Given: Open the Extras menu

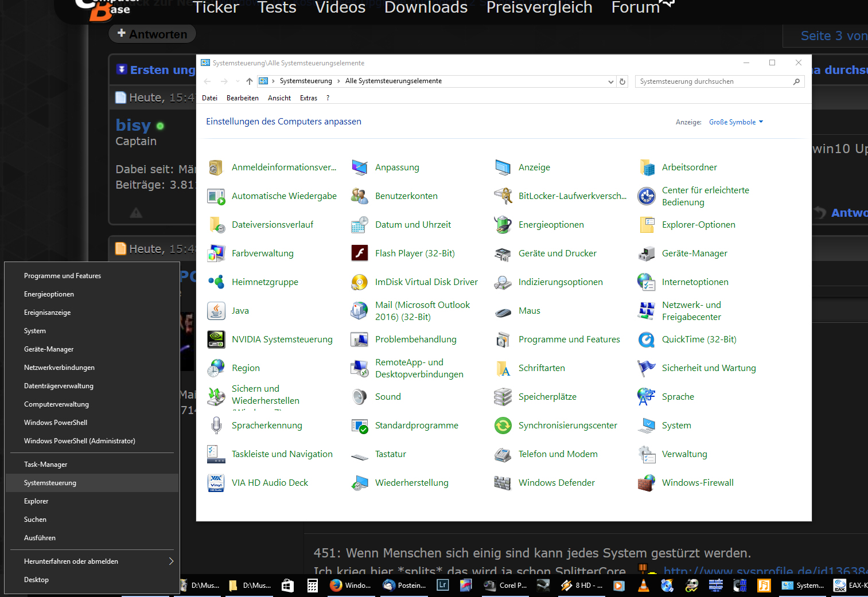Looking at the screenshot, I should pyautogui.click(x=309, y=98).
